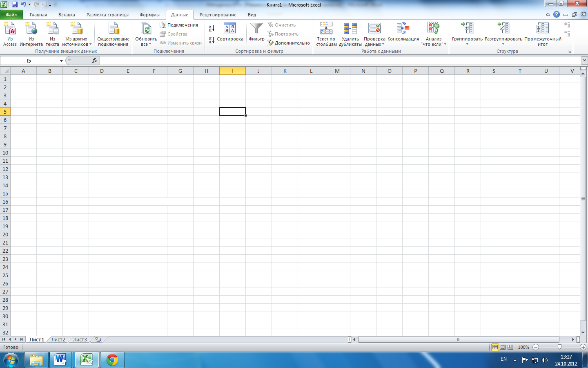Sort ascending A to Я
The height and width of the screenshot is (368, 588).
tap(212, 28)
